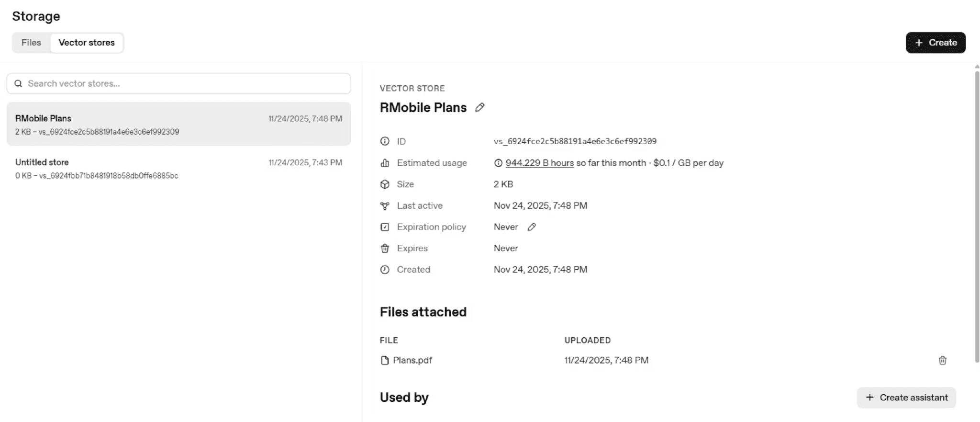Screen dimensions: 980x422
Task: Click the Plans.pdf file icon
Action: tap(385, 360)
